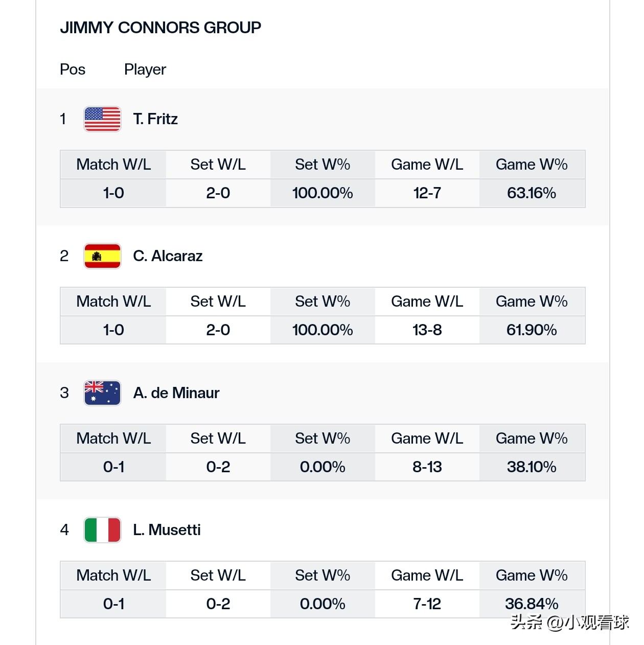This screenshot has height=645, width=644.
Task: Click the Player column header
Action: [x=145, y=70]
